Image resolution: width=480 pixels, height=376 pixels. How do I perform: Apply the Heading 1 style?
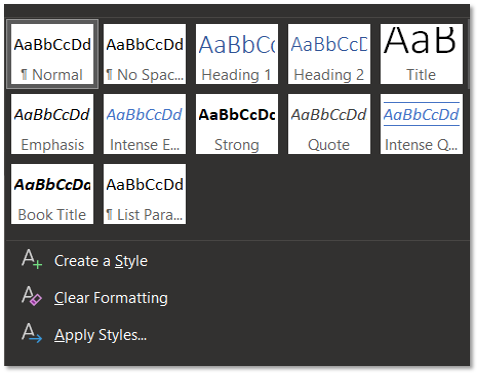237,54
